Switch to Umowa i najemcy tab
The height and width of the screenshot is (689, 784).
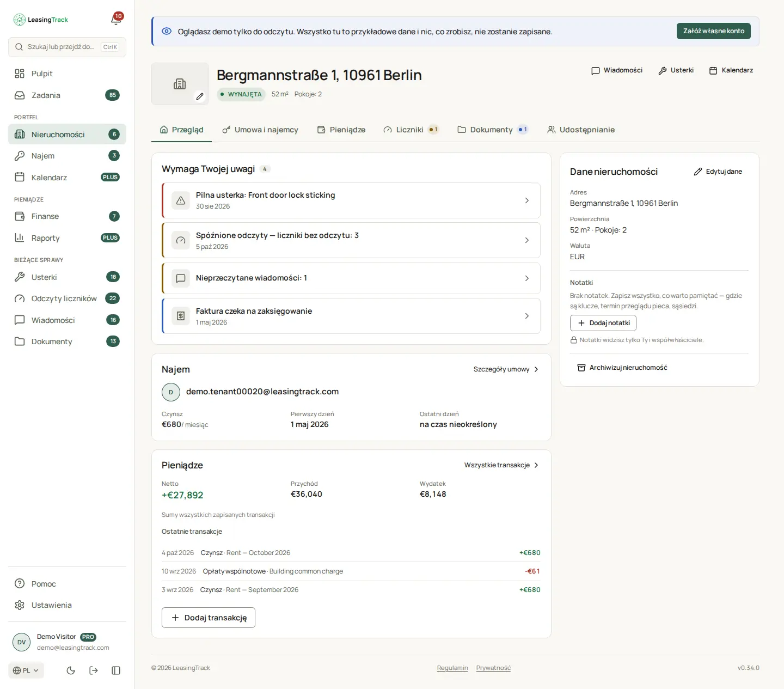pos(260,130)
